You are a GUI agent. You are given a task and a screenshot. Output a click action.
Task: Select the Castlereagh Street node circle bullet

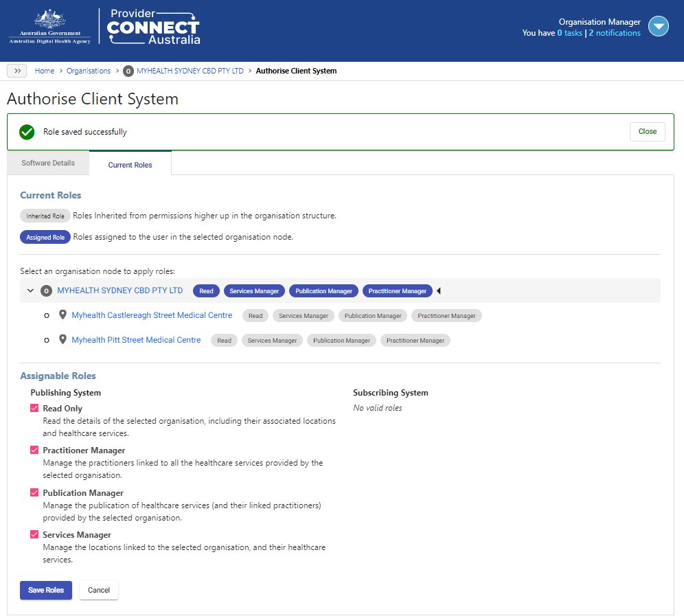tap(47, 315)
